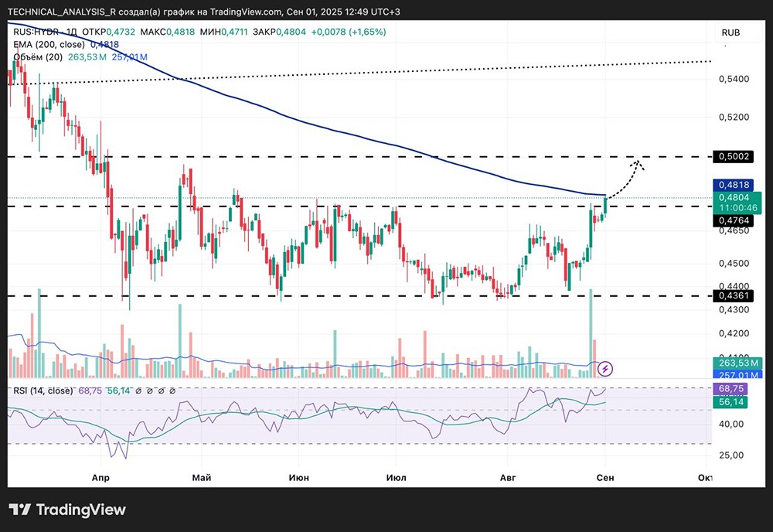Click the 11:00:46 bar countdown timer
The image size is (773, 532).
(737, 208)
